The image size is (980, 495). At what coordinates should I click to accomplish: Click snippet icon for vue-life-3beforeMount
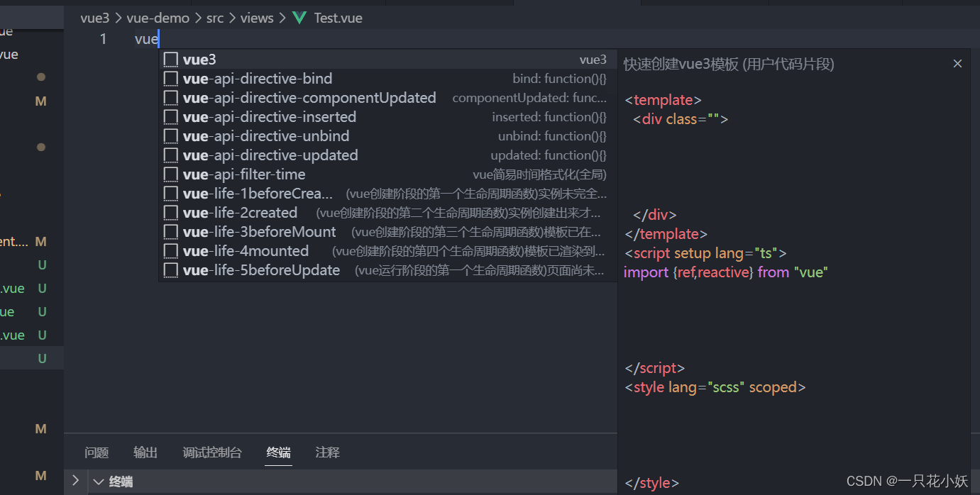tap(171, 232)
